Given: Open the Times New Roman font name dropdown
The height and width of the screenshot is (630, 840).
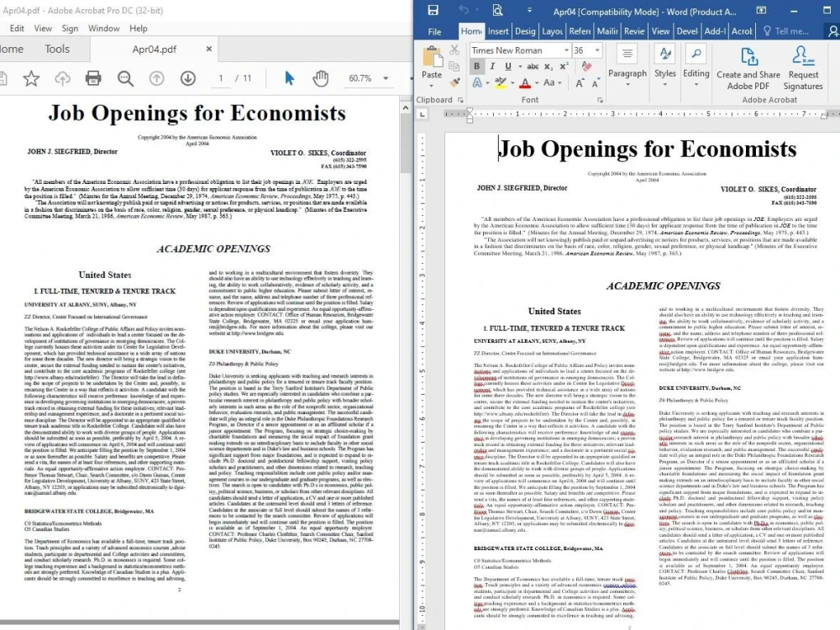Looking at the screenshot, I should point(566,50).
